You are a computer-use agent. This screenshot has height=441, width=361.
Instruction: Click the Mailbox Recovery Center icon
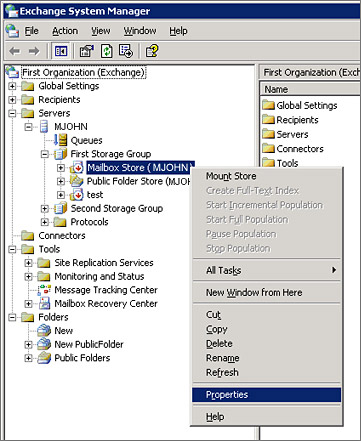click(x=44, y=303)
